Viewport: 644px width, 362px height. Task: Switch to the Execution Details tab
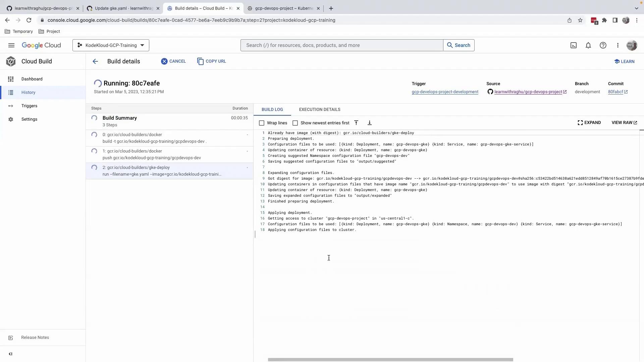pos(319,110)
